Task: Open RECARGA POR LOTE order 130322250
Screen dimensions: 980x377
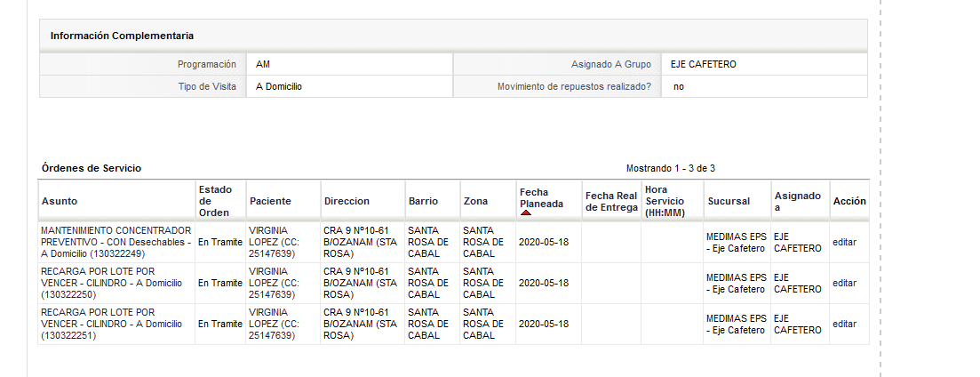Action: pos(111,284)
